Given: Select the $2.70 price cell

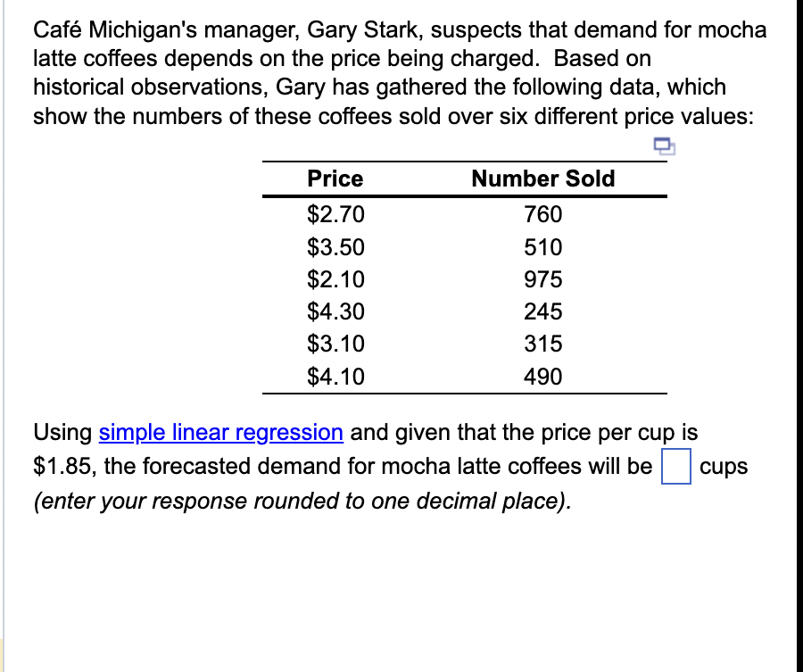Looking at the screenshot, I should [x=335, y=214].
